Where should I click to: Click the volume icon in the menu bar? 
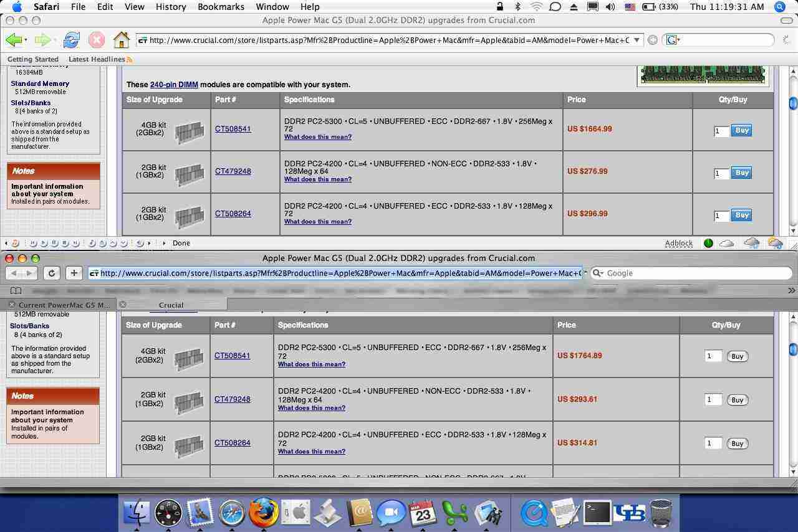[x=610, y=7]
